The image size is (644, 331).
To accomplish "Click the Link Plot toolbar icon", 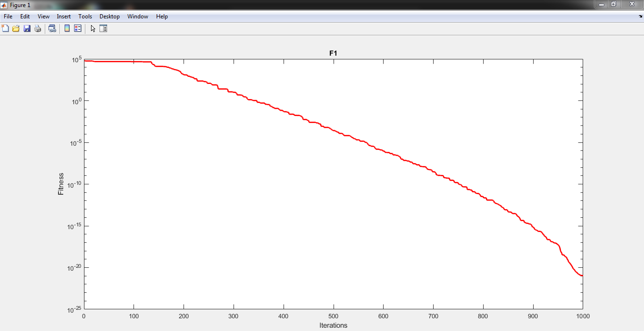I will 52,28.
